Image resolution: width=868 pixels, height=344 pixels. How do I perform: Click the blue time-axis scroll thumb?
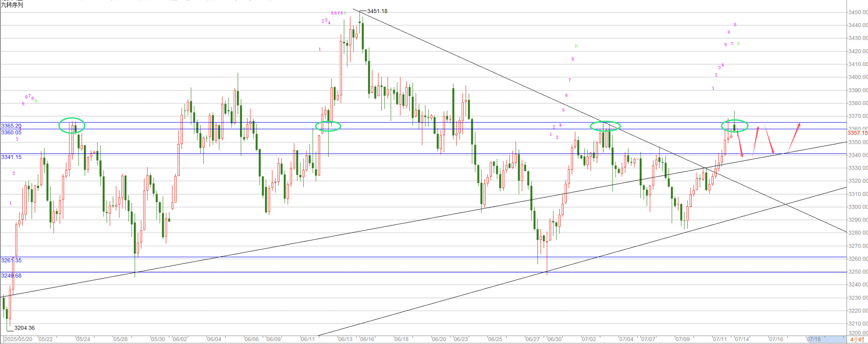(x=827, y=339)
